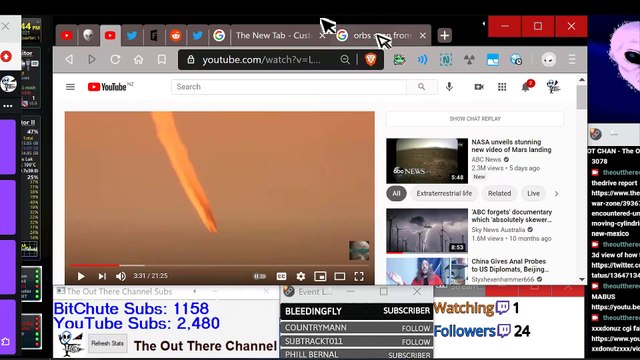Open the YouTube create video camera icon
The image size is (640, 360).
pos(479,87)
